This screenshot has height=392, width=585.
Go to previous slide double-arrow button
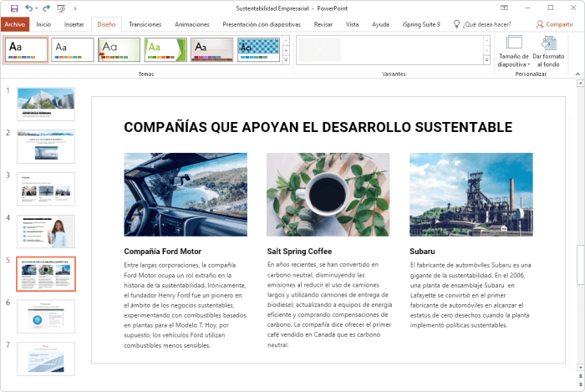(x=581, y=376)
